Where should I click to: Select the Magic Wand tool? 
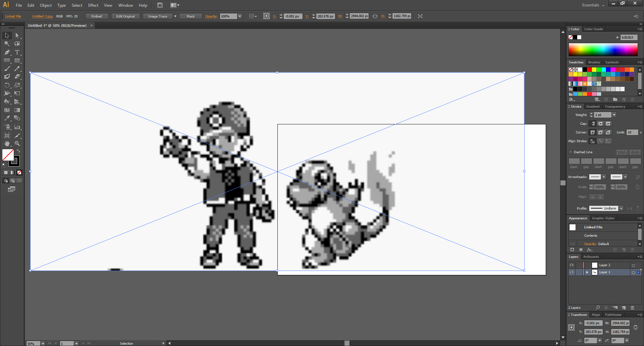point(7,44)
